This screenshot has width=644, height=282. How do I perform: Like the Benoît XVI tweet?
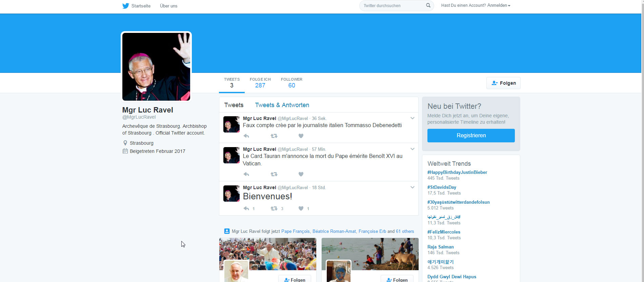tap(301, 174)
